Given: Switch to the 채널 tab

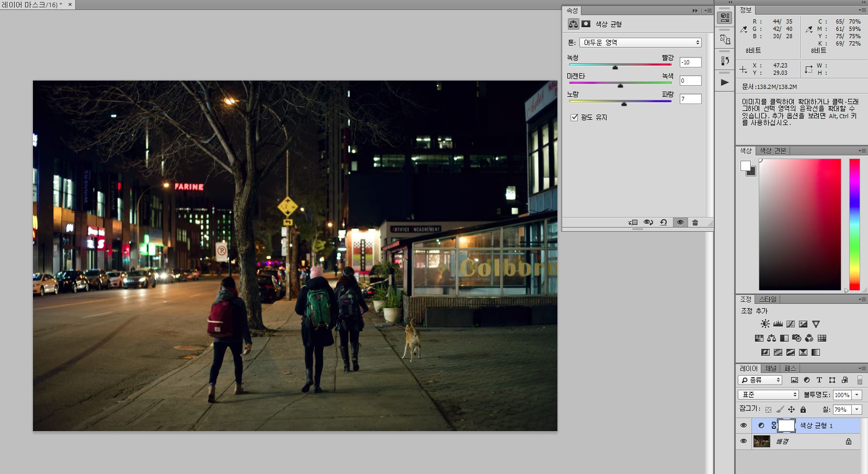Looking at the screenshot, I should [x=770, y=368].
